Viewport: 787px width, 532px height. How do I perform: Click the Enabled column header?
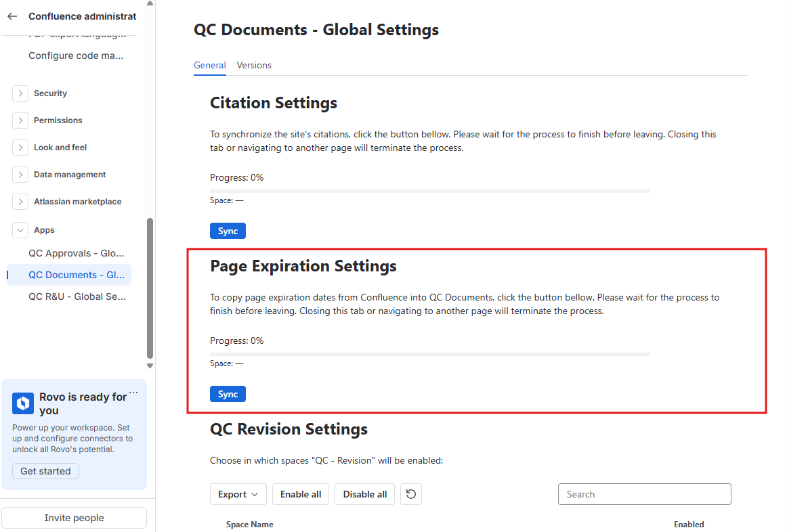pyautogui.click(x=689, y=525)
